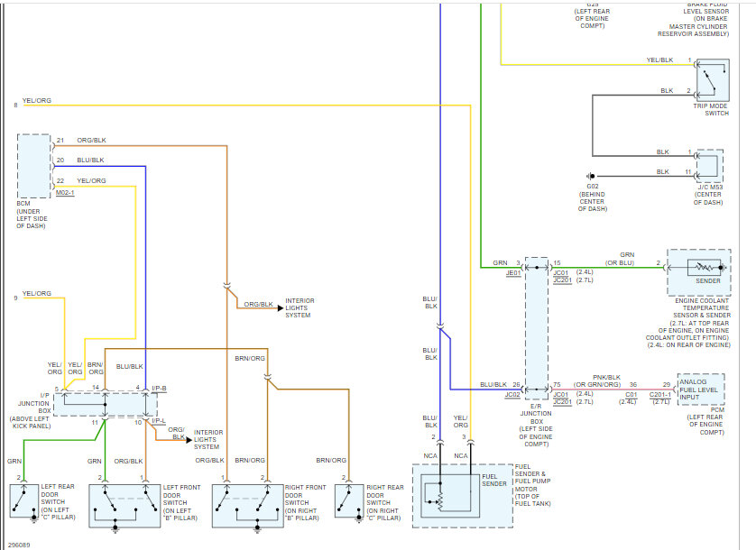Click the diagram number 296089

pos(19,545)
